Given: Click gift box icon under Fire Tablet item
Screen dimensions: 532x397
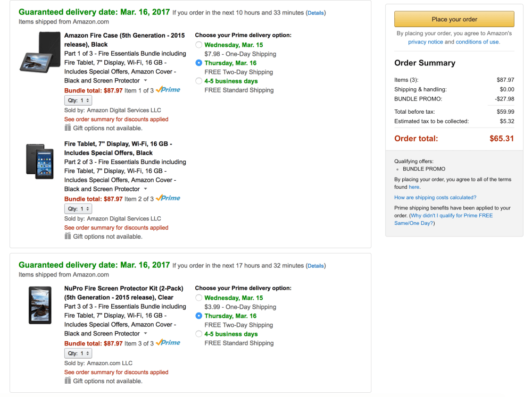Looking at the screenshot, I should tap(68, 236).
